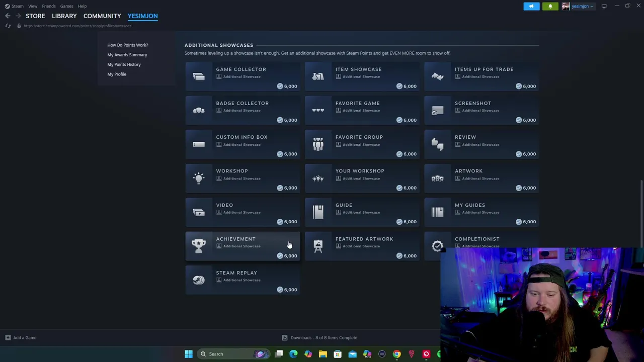Choose the Custom Info Box icon
Screen dimensions: 644x362
tap(199, 144)
